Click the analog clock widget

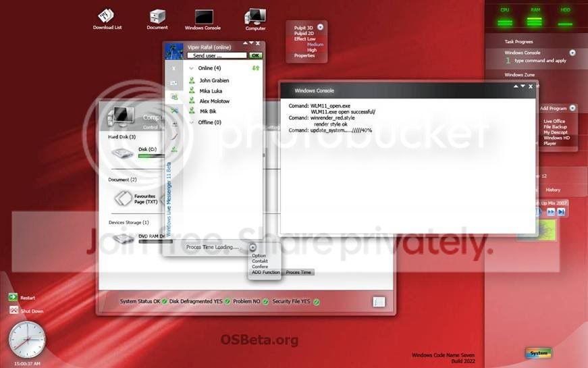point(27,340)
